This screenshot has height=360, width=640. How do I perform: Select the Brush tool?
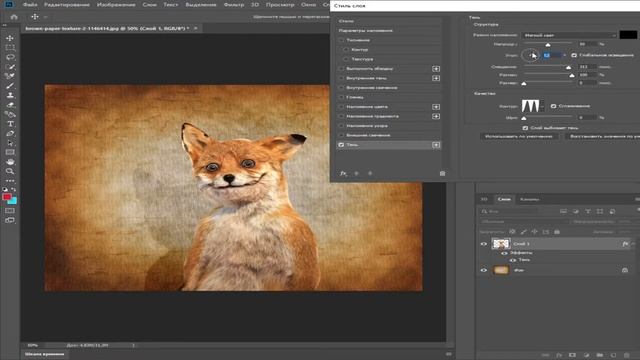pyautogui.click(x=10, y=86)
